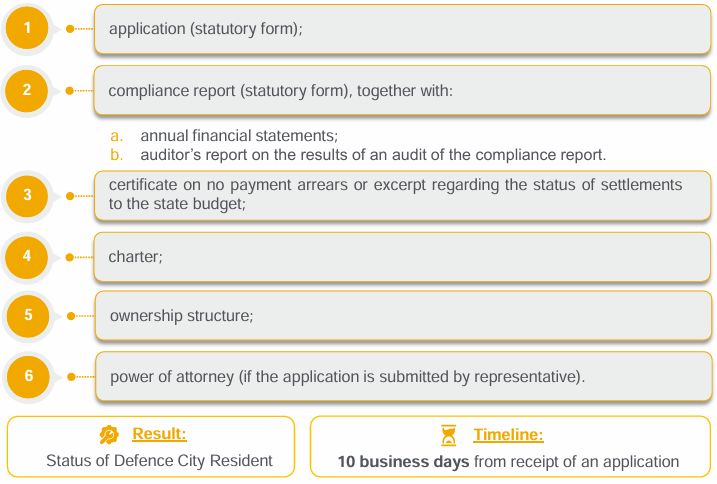
Task: Open the Result heading link
Action: [159, 435]
